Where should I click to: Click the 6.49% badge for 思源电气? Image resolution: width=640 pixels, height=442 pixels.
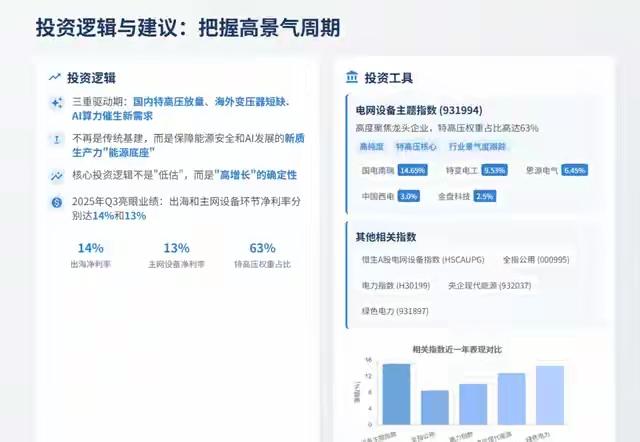coord(575,170)
